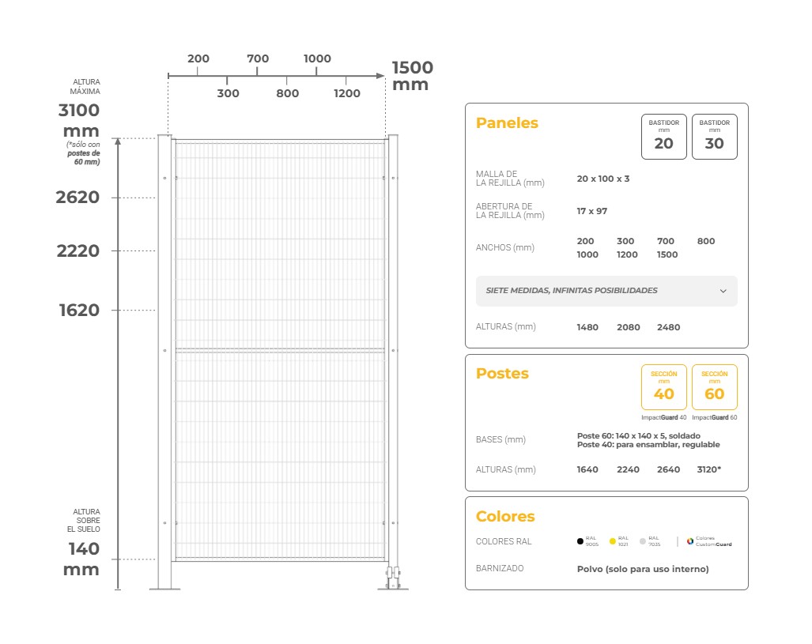Pick the light gray RAL 7035 dot
812x644 pixels.
pos(643,541)
